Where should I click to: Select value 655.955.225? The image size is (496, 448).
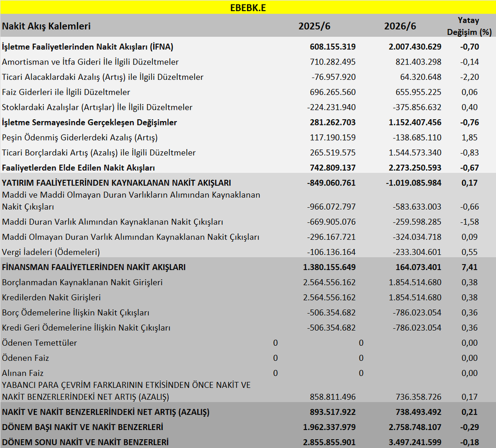tap(418, 93)
